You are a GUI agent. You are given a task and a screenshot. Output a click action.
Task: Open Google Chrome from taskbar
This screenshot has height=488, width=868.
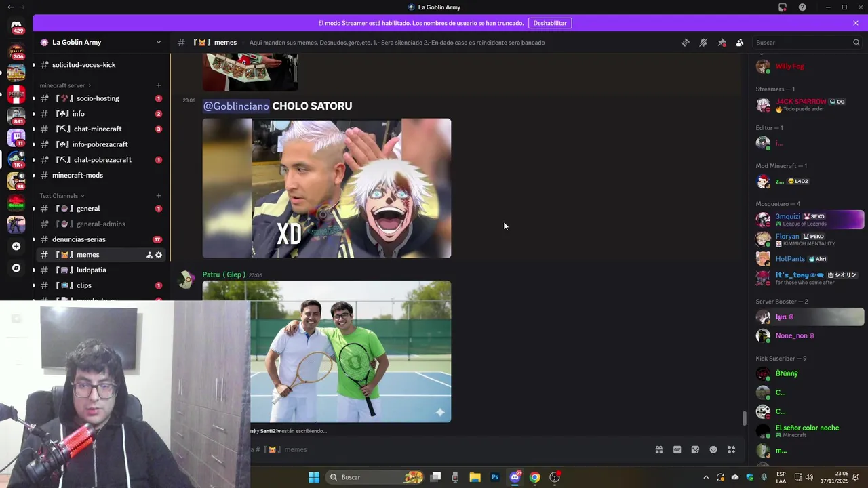point(534,477)
